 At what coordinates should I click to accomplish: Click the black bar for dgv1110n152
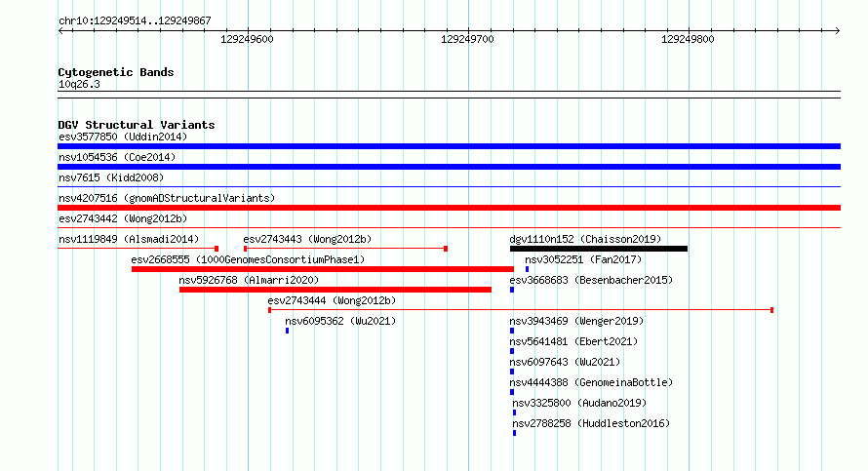[599, 249]
